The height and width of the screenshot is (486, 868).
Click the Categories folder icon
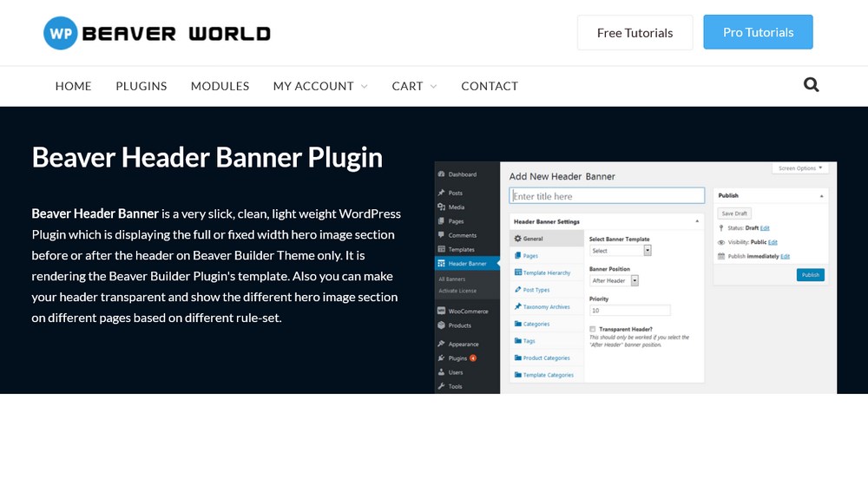[517, 323]
